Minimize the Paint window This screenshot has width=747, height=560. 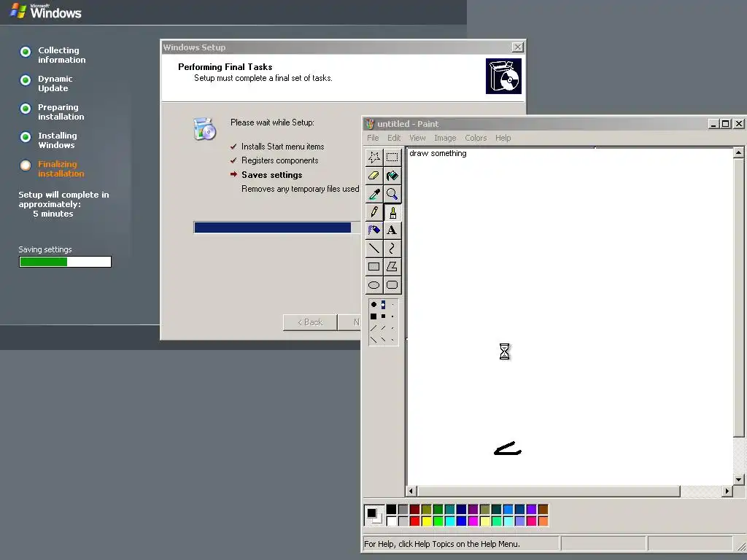pyautogui.click(x=713, y=124)
